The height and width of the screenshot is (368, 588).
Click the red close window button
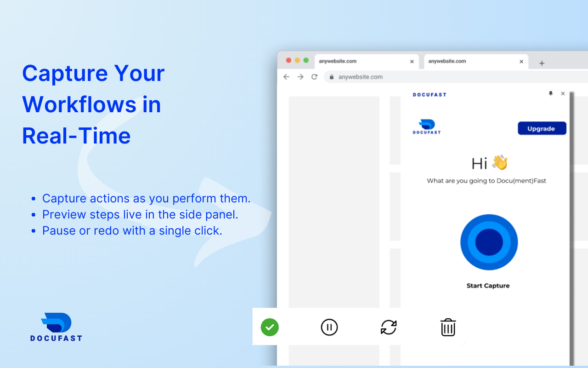[288, 60]
